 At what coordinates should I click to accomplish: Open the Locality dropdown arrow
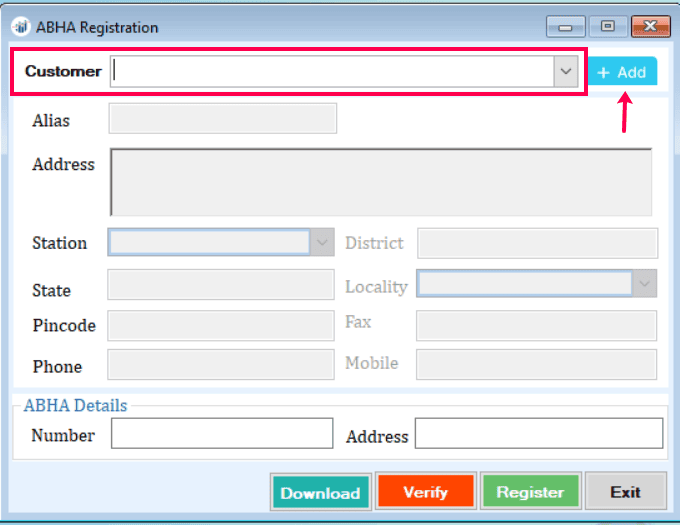point(644,284)
